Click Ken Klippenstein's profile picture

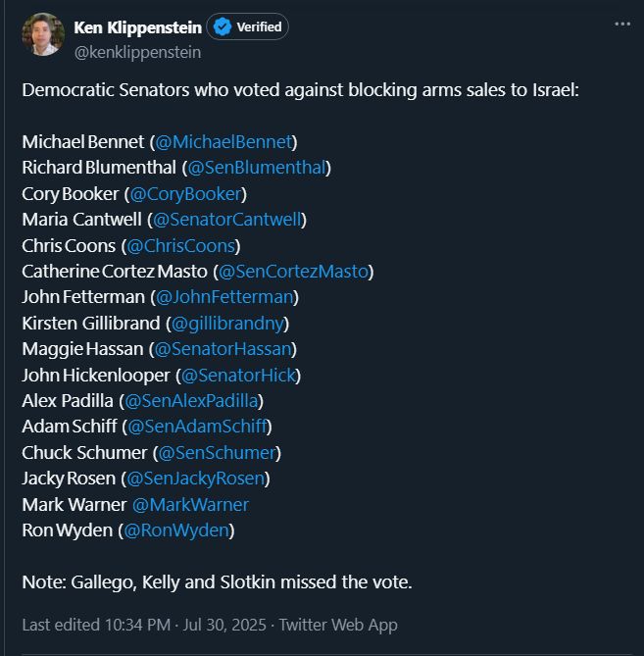(42, 35)
